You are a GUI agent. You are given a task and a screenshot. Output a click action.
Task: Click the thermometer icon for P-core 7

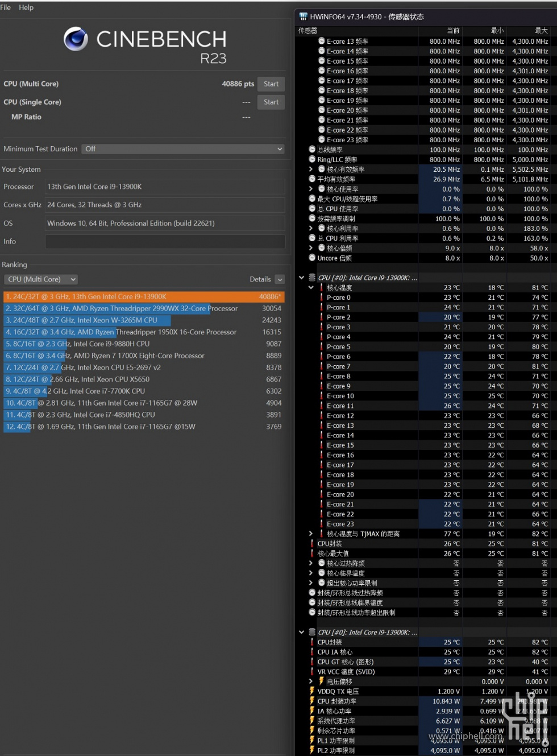point(322,366)
